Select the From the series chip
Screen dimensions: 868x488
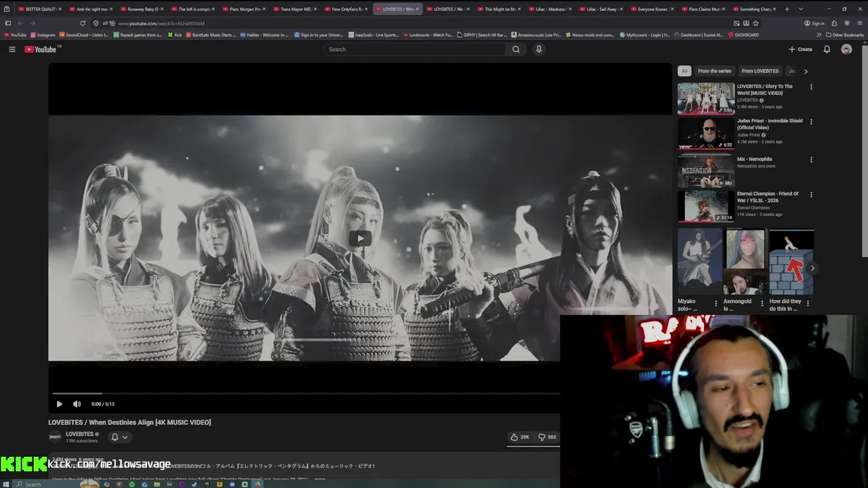(714, 71)
